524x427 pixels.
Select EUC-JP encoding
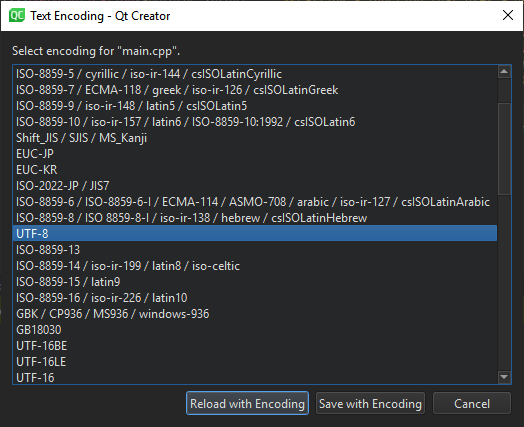[255, 154]
